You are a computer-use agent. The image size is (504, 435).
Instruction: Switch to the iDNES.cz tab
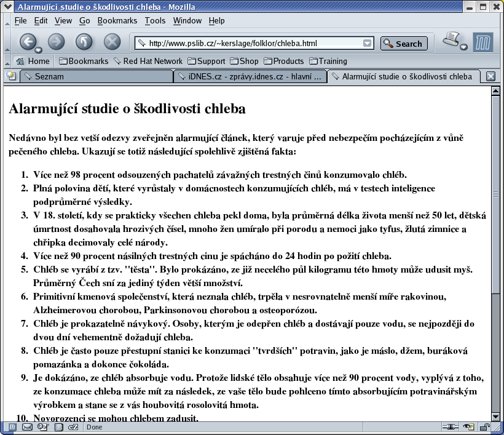coord(250,76)
